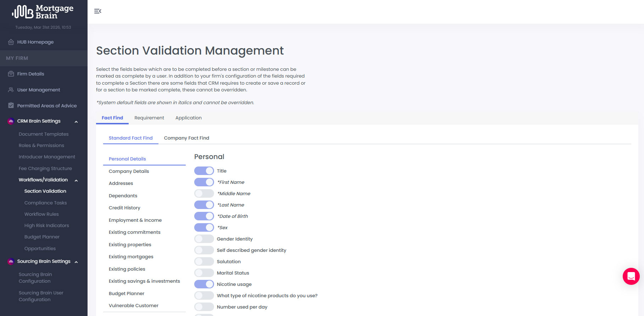Open High Risk Indicators in sidebar

click(47, 226)
